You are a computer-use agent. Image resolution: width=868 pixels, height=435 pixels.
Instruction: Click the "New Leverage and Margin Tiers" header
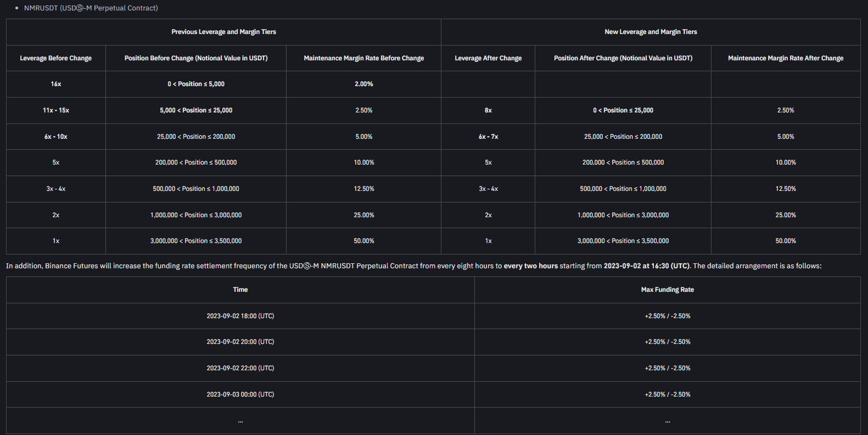pyautogui.click(x=651, y=32)
